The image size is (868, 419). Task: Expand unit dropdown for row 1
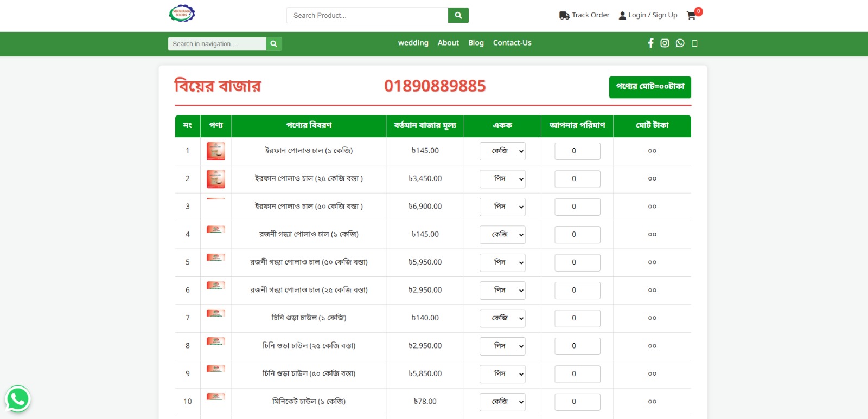(x=502, y=151)
